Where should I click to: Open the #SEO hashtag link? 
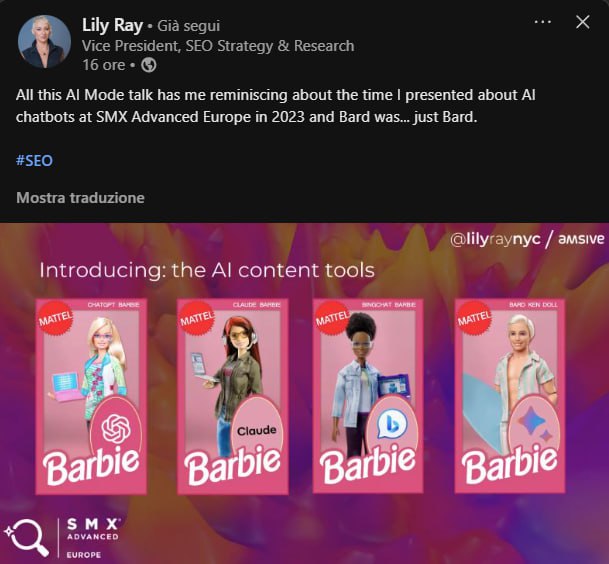(34, 160)
